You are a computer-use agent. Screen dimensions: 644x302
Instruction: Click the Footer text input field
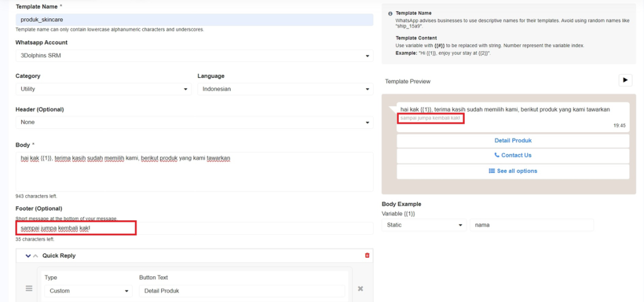click(194, 228)
